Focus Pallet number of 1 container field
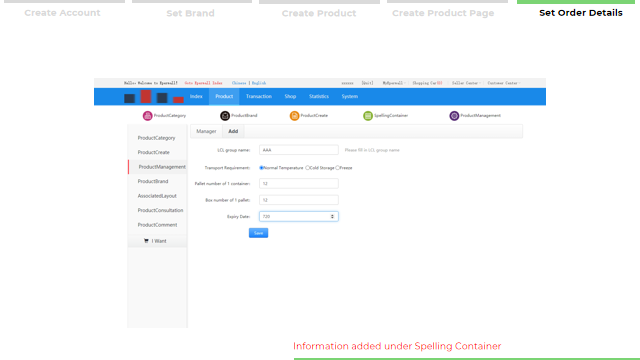 click(x=299, y=184)
